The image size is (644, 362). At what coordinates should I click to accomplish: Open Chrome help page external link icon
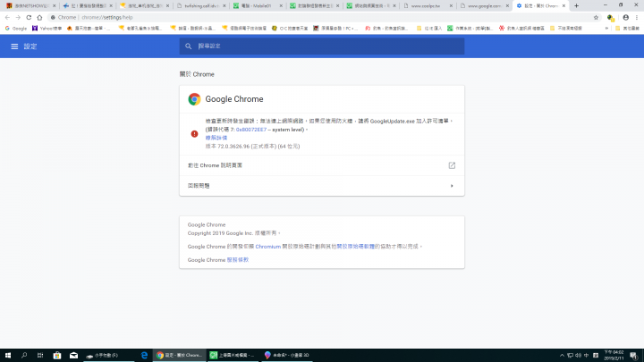point(452,165)
